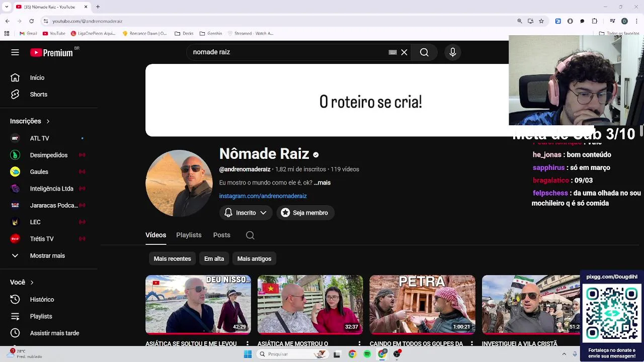Viewport: 644px width, 362px height.
Task: Search within the channel using magnifier
Action: click(x=250, y=235)
